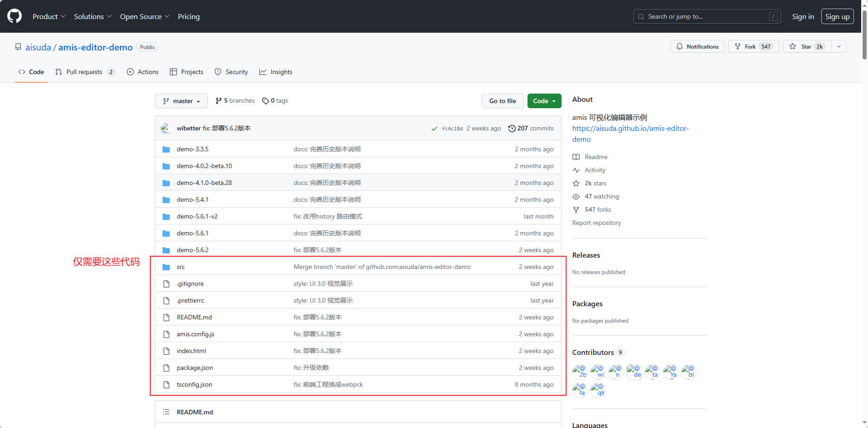Expand the Open Source dropdown
868x428 pixels.
pyautogui.click(x=145, y=16)
